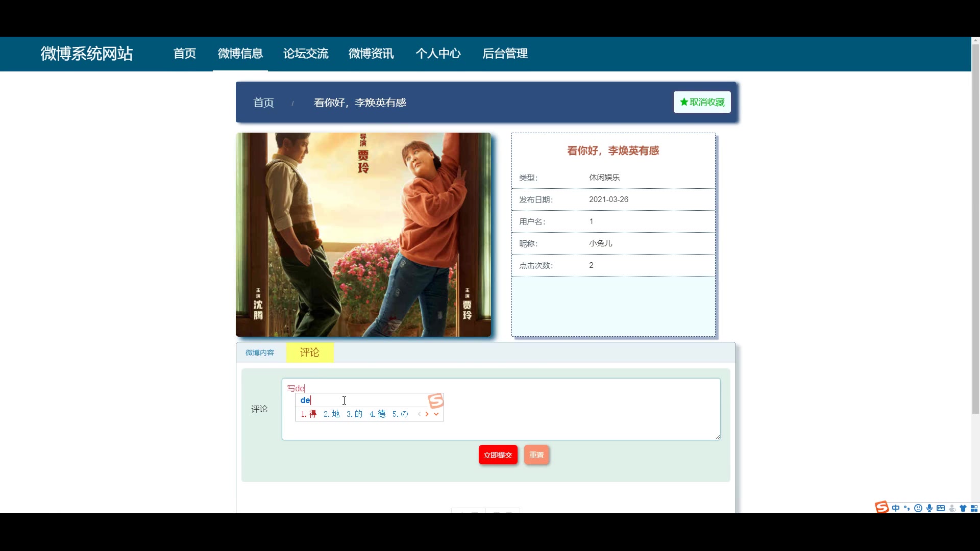Open 个人中心 navigation item
The height and width of the screenshot is (551, 980).
coord(438,54)
